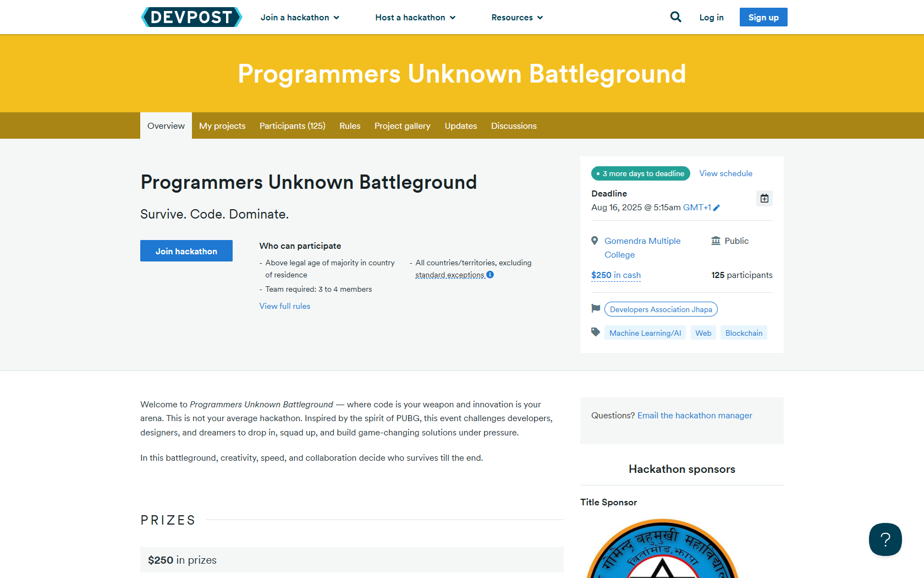Click Email the hackathon manager link

click(695, 416)
